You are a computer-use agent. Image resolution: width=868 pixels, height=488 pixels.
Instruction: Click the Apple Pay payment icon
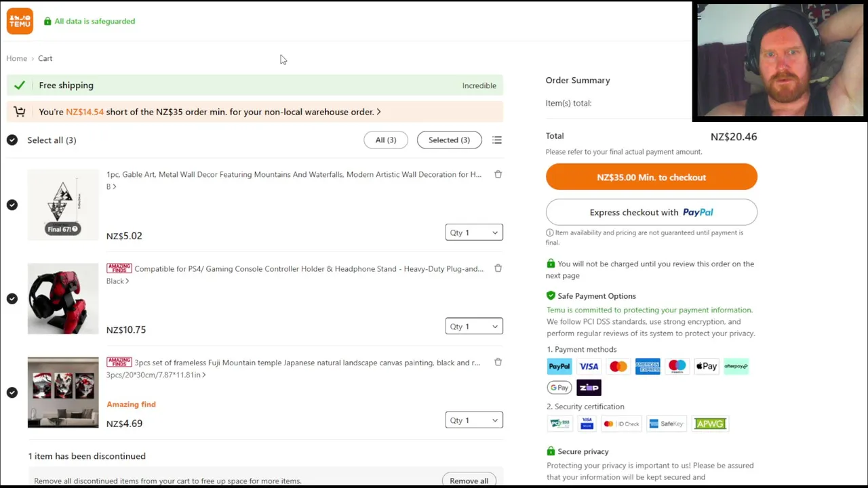coord(706,367)
